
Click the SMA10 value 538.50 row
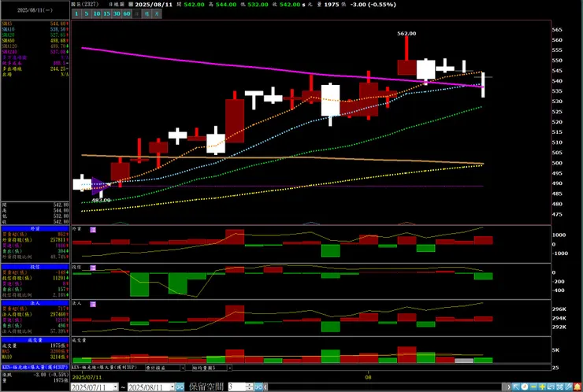[35, 29]
